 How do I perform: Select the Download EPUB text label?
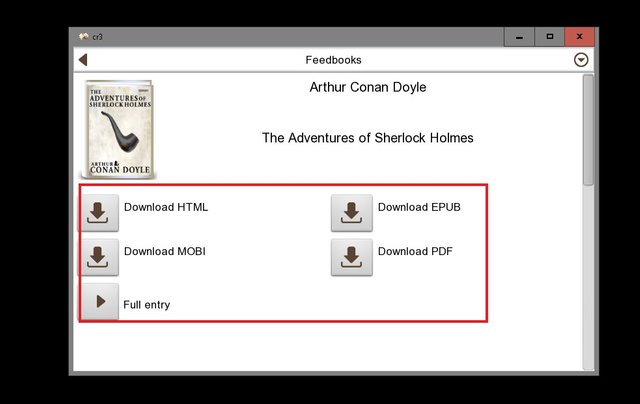[x=419, y=207]
